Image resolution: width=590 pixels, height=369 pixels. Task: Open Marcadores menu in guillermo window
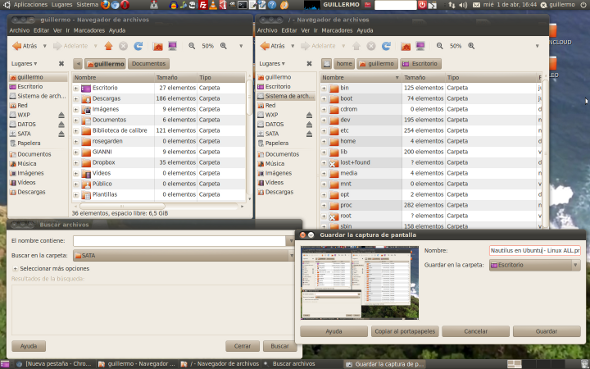[x=89, y=30]
